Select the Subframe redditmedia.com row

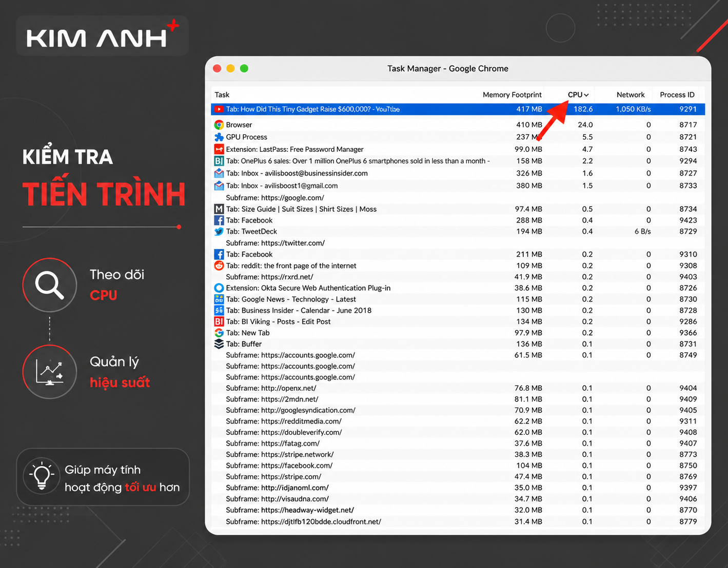point(458,421)
